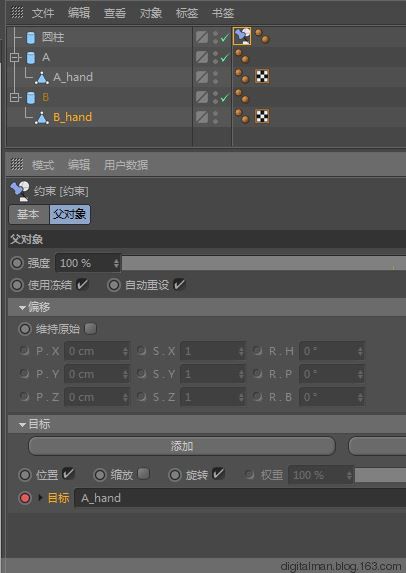
Task: Collapse the 偏移 section
Action: (22, 308)
